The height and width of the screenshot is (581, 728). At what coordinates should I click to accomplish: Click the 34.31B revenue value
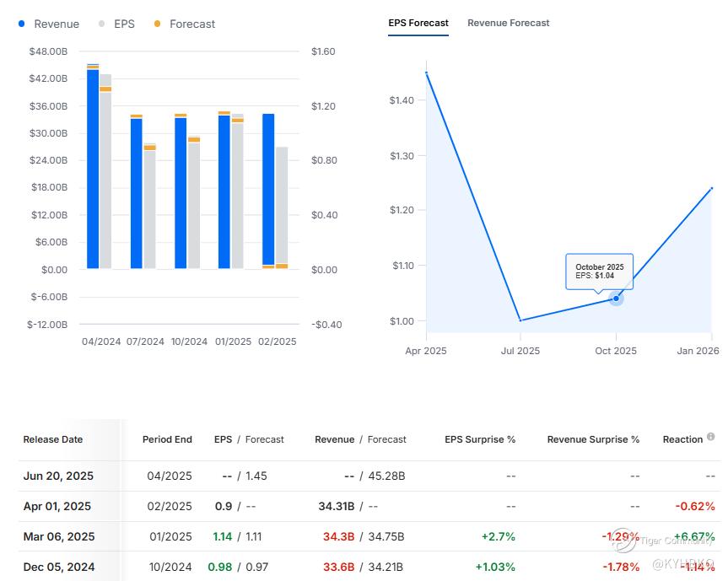pos(337,506)
